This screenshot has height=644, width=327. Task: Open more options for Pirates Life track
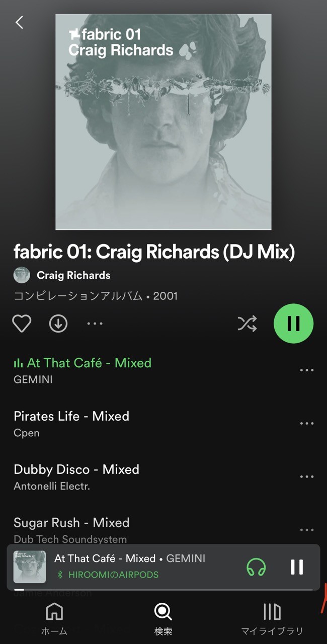click(x=307, y=424)
